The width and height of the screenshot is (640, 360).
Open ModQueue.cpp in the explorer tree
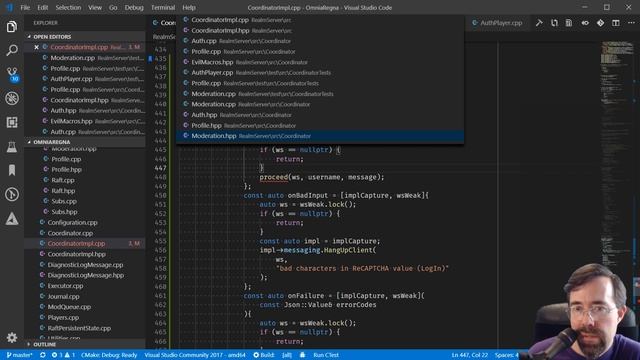[85, 307]
